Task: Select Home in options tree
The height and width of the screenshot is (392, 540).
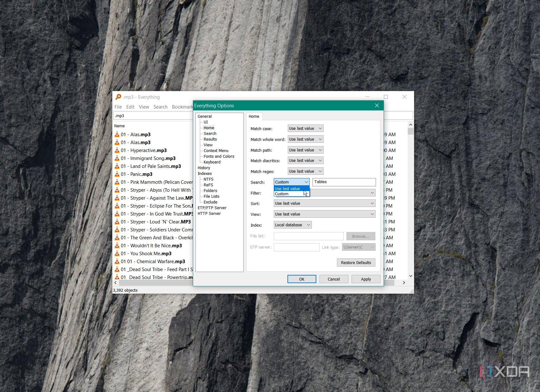Action: click(x=209, y=128)
